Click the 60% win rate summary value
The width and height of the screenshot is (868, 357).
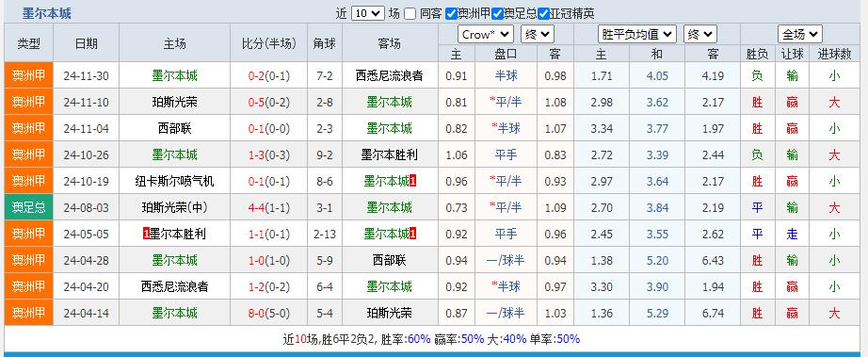pyautogui.click(x=419, y=339)
